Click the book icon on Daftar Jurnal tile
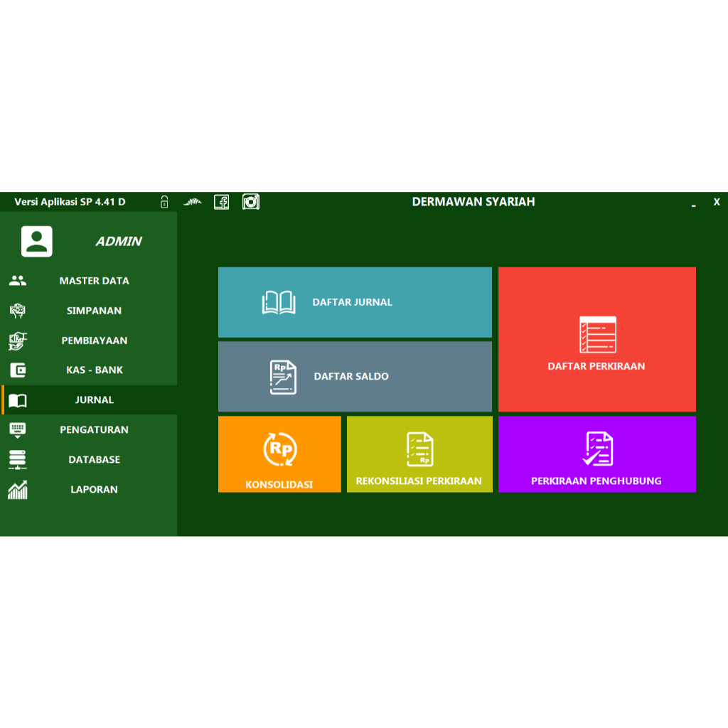This screenshot has width=728, height=728. click(x=279, y=303)
